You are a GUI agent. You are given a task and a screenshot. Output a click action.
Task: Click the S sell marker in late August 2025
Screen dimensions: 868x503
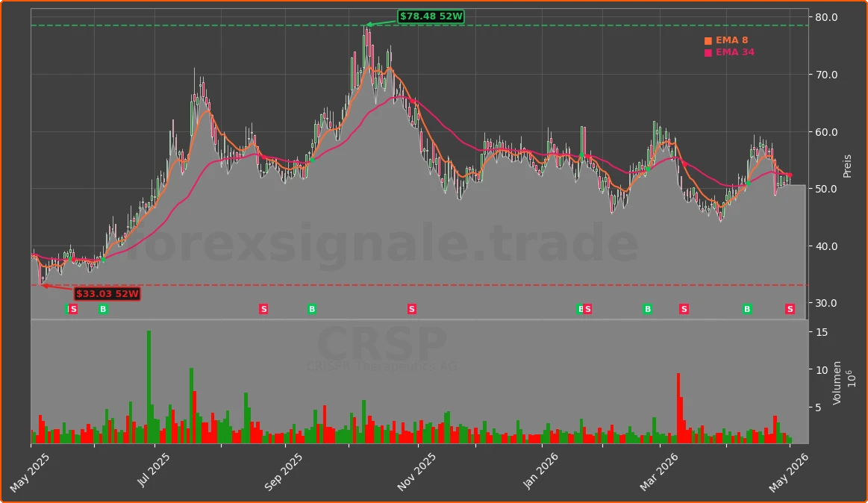pyautogui.click(x=263, y=309)
